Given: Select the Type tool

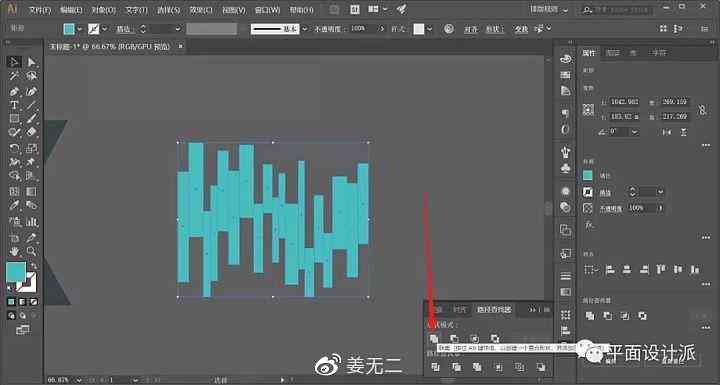Looking at the screenshot, I should coord(14,105).
